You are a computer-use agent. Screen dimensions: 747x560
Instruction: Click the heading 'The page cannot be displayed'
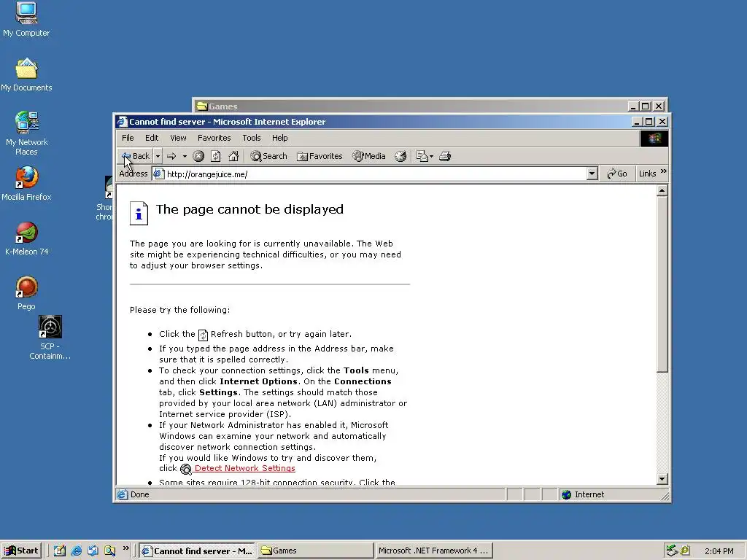point(249,209)
